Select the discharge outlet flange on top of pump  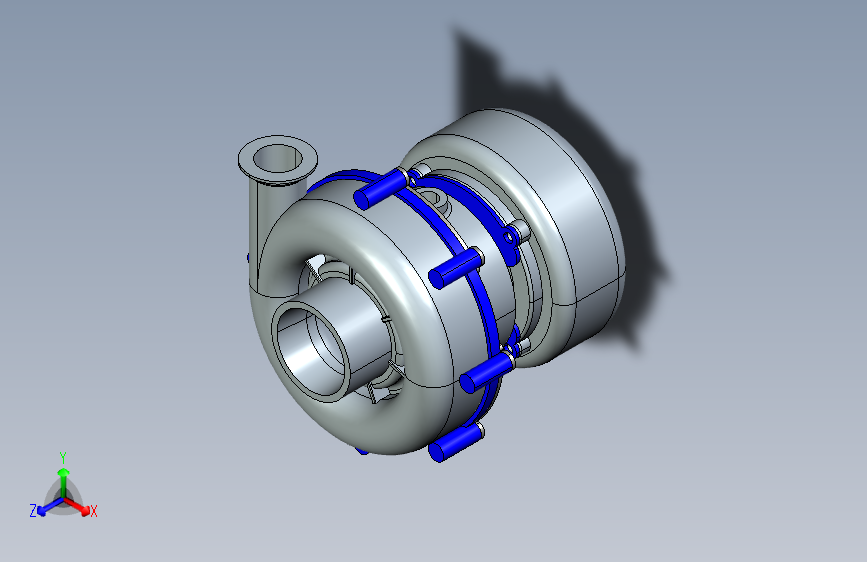(278, 159)
